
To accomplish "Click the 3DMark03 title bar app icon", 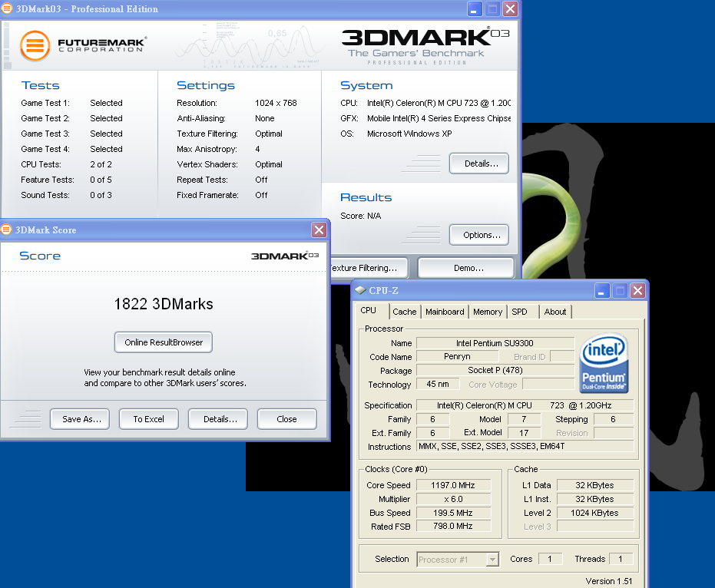I will [x=6, y=8].
